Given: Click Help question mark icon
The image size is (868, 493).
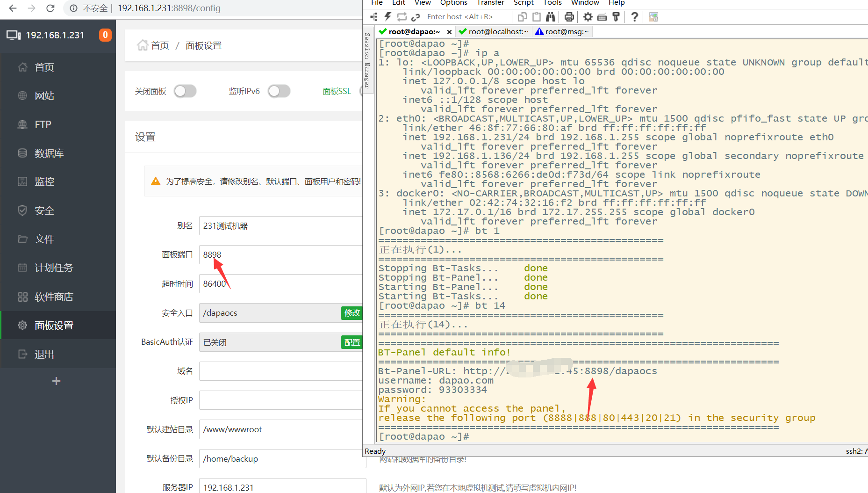Looking at the screenshot, I should pyautogui.click(x=634, y=17).
